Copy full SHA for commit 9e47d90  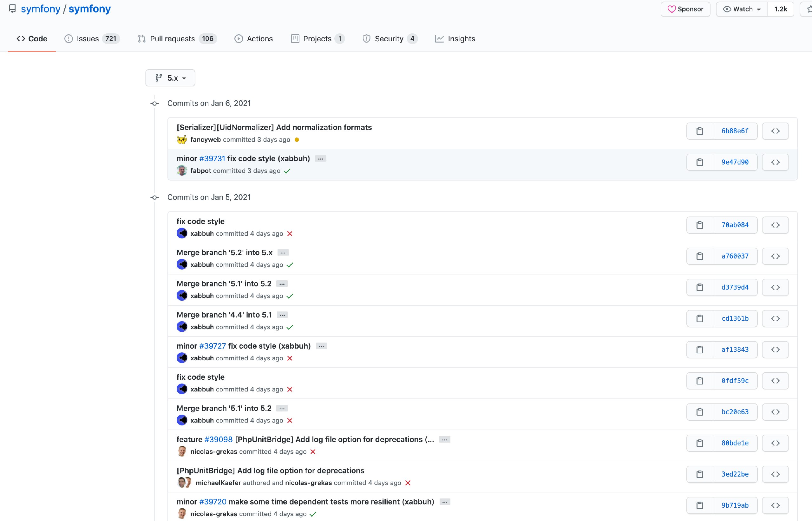(x=699, y=162)
